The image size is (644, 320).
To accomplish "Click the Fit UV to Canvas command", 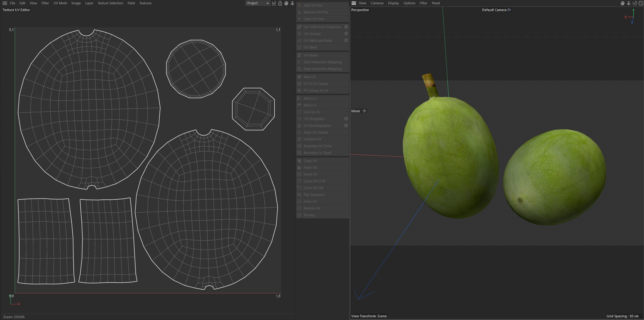I will [316, 84].
